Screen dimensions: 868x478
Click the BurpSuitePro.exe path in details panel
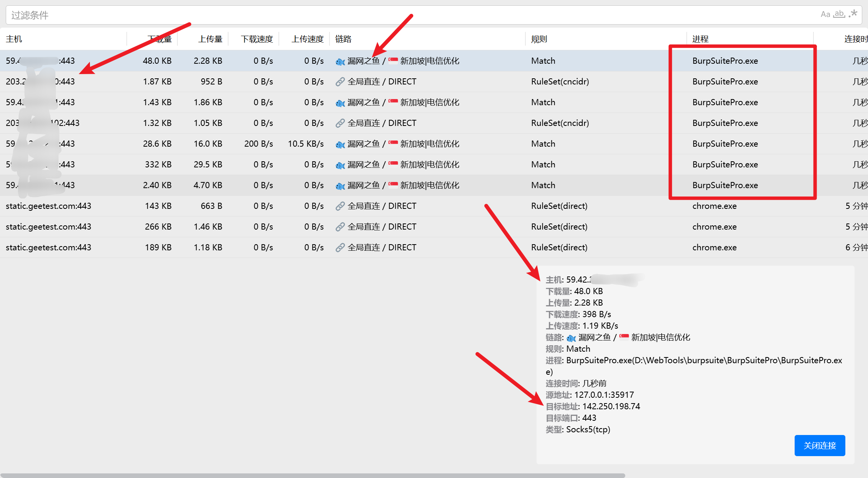694,366
